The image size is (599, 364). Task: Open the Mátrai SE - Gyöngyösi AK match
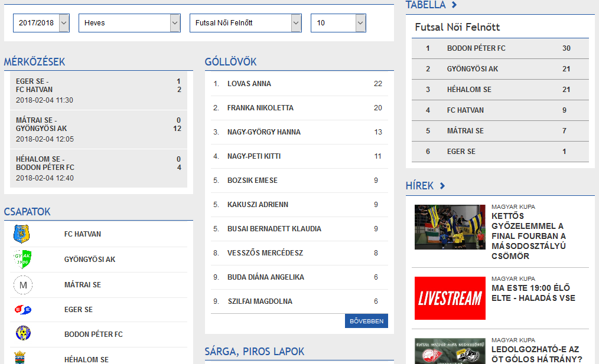pos(99,129)
